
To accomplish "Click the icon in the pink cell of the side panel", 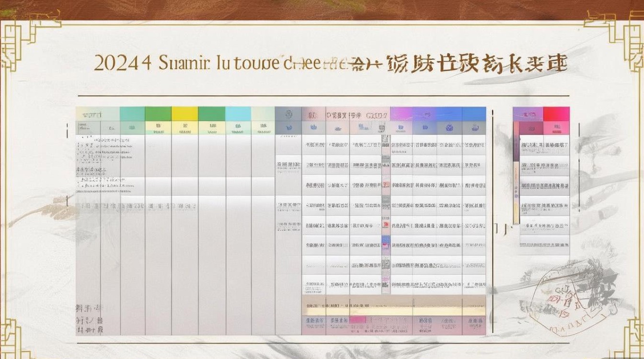I will 556,128.
